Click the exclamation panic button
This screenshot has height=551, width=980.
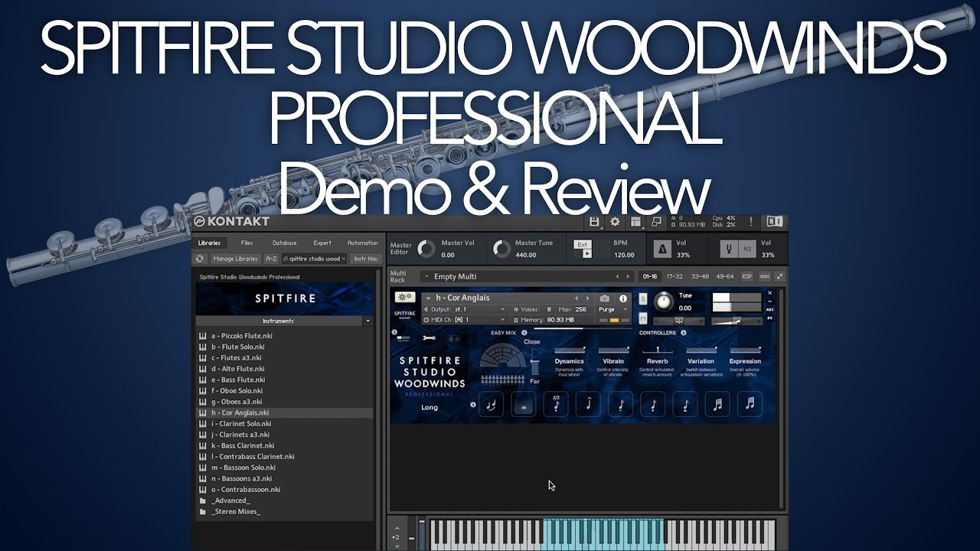point(751,222)
